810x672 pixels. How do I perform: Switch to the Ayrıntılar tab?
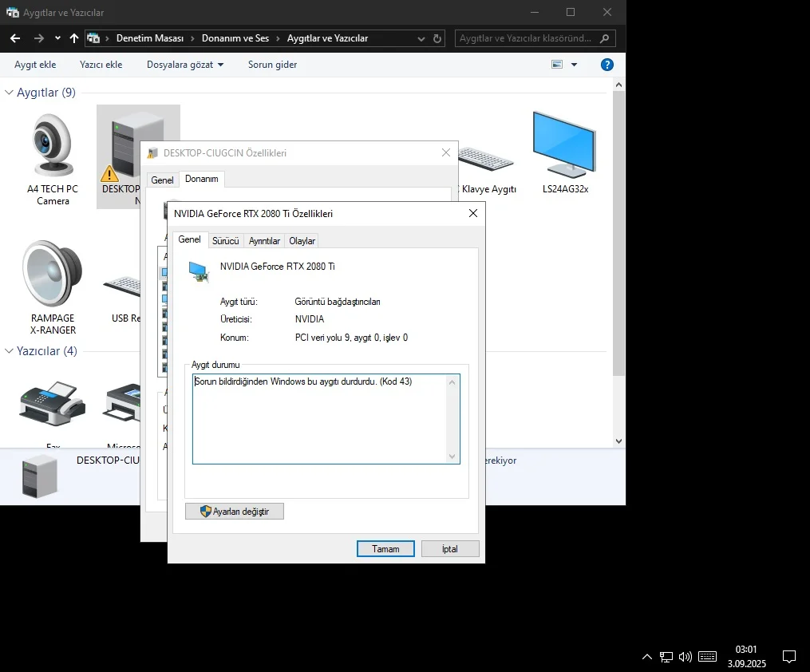coord(264,241)
